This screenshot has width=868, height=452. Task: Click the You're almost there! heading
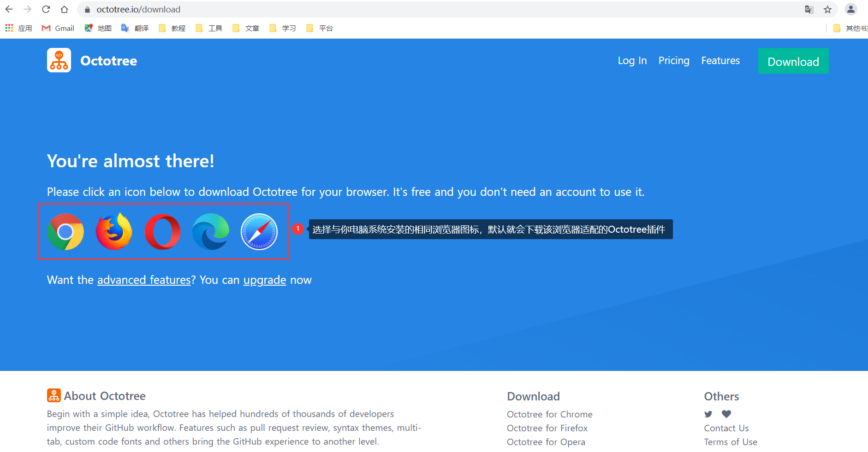pyautogui.click(x=131, y=161)
